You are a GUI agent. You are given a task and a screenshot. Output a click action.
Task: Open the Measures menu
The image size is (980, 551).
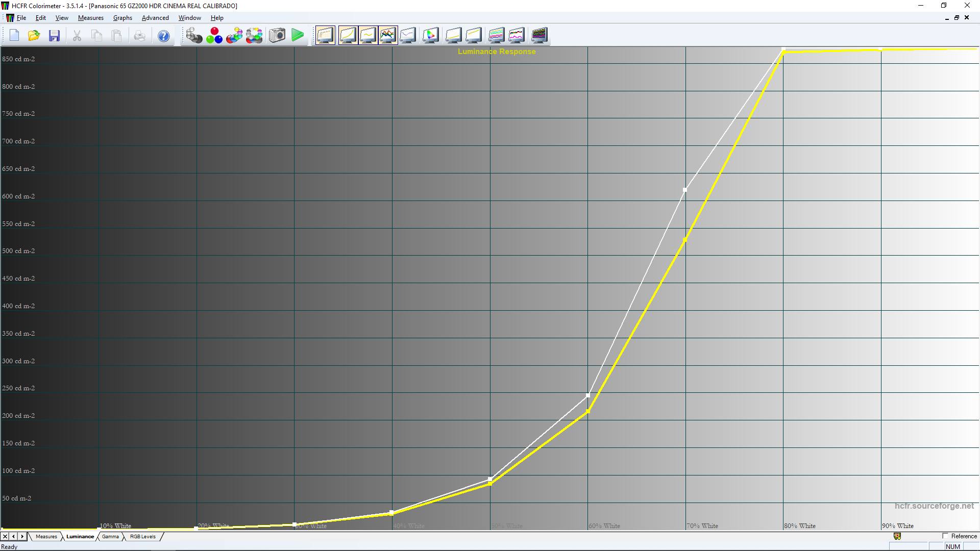[90, 18]
